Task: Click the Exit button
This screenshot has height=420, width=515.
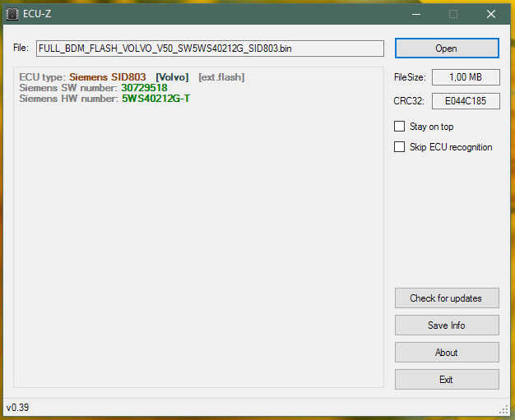Action: (x=447, y=379)
